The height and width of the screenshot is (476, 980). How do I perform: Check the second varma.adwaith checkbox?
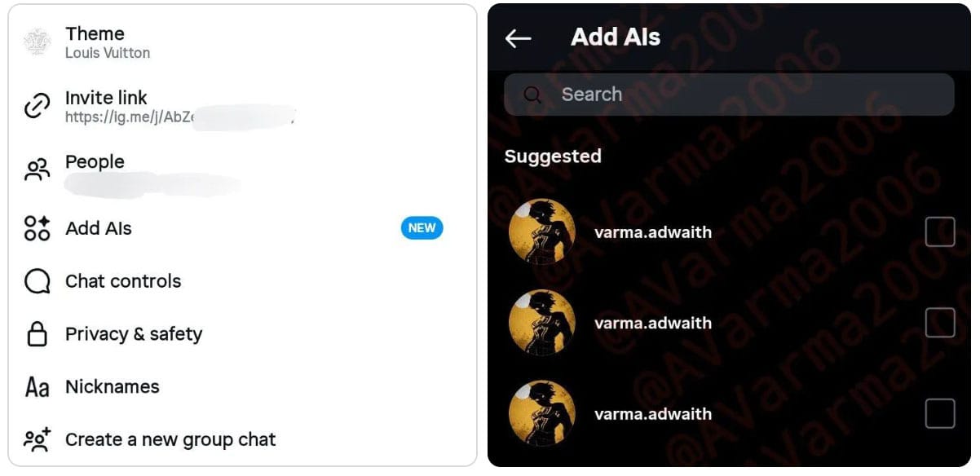click(940, 323)
